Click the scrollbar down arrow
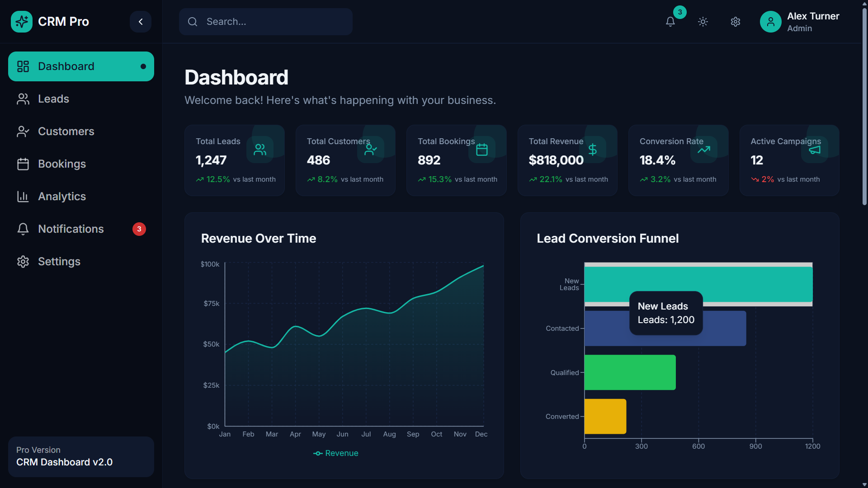Viewport: 868px width, 488px height. point(864,484)
